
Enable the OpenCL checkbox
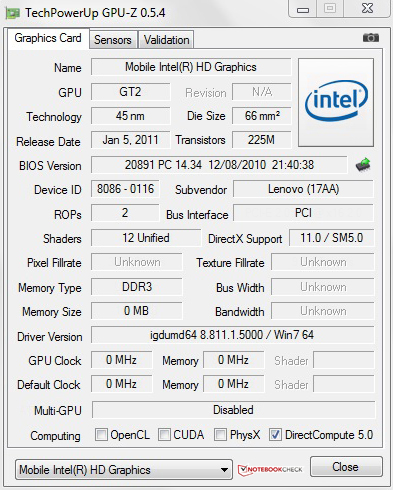pos(101,435)
